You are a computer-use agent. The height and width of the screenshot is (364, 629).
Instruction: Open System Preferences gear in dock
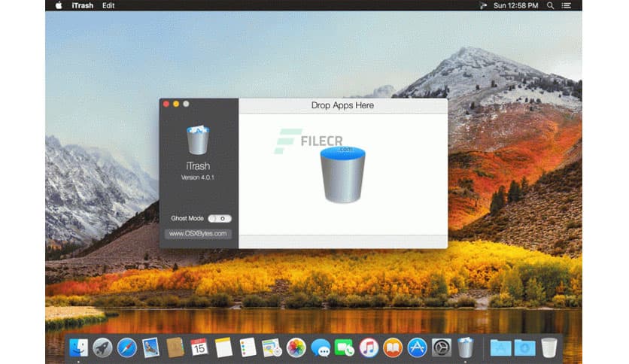tap(441, 347)
